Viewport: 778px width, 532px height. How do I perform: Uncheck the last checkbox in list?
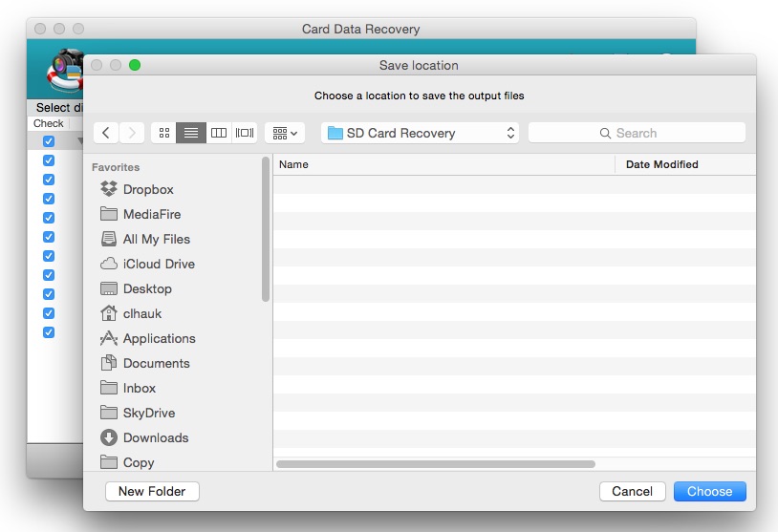pos(49,332)
